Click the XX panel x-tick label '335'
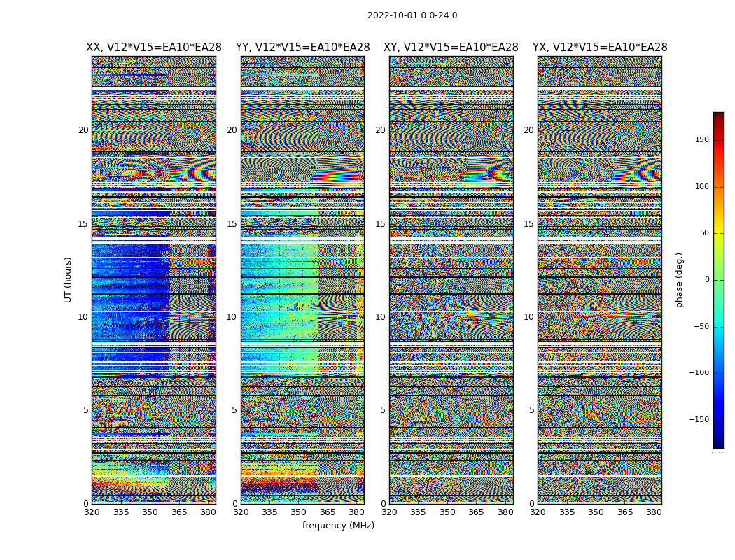 (x=121, y=512)
